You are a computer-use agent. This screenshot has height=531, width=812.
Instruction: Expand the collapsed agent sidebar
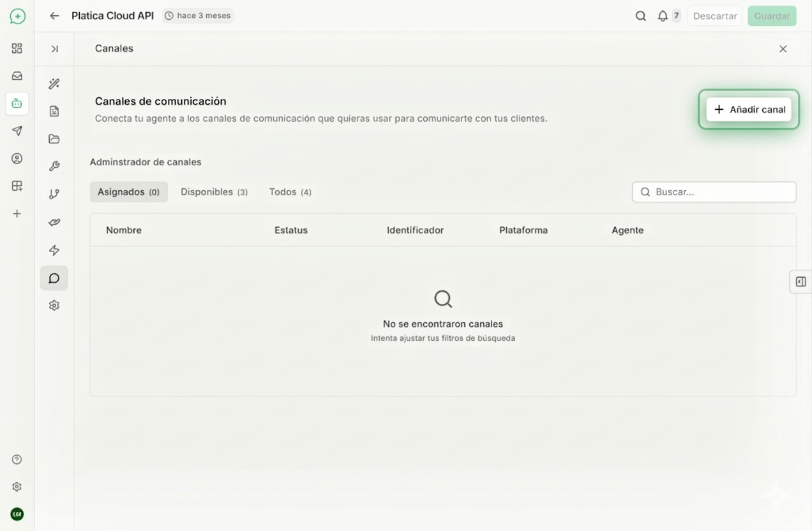coord(54,49)
